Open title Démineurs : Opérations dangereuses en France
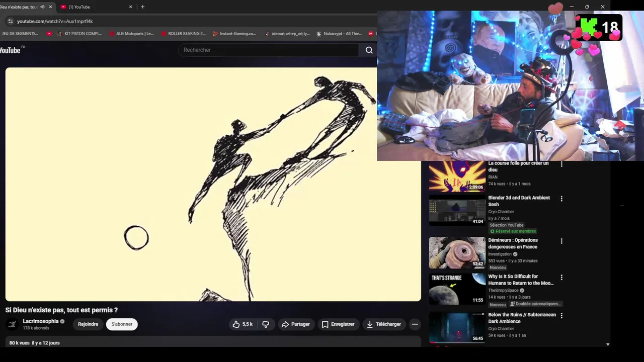This screenshot has width=644, height=362. point(513,243)
